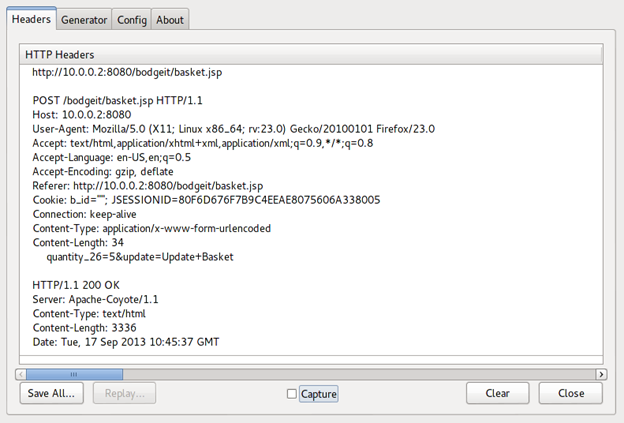Select the Date response header line
This screenshot has height=423, width=624.
click(x=126, y=341)
